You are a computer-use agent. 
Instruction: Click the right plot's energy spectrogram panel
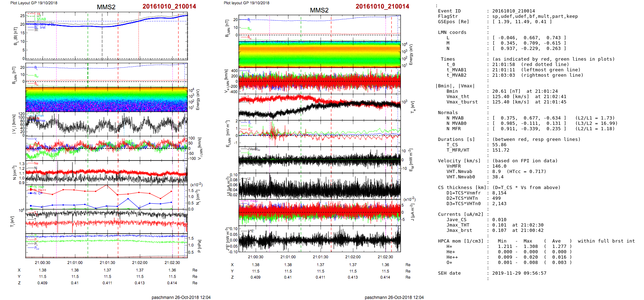click(319, 54)
